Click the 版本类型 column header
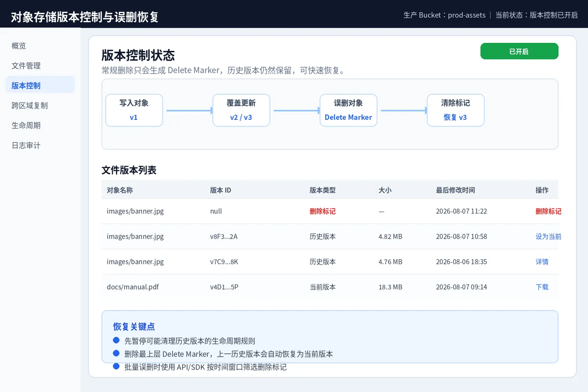This screenshot has height=392, width=588. click(x=323, y=190)
